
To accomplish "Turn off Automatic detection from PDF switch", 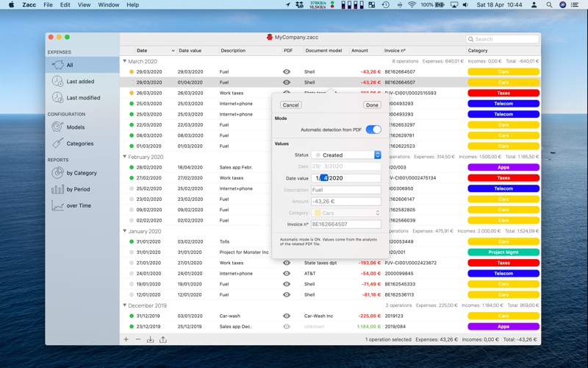I will 373,130.
